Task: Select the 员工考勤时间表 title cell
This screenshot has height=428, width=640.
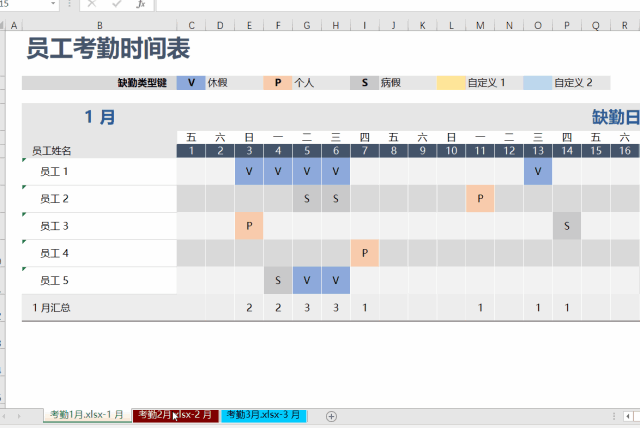Action: 108,49
